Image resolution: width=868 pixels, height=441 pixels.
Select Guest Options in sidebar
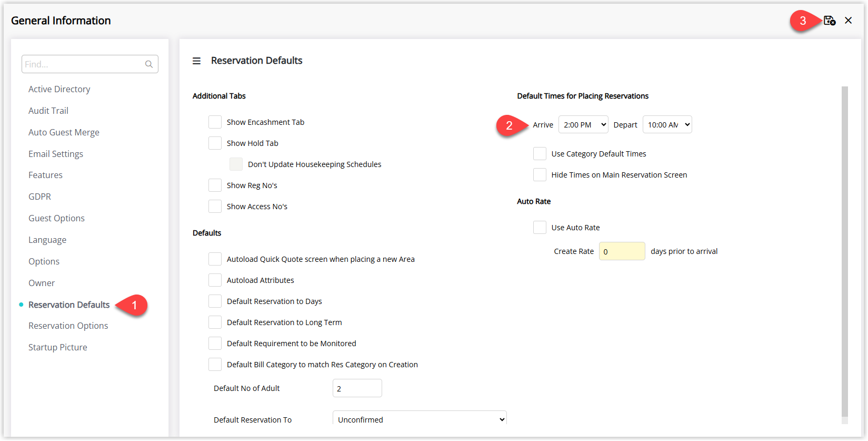point(56,218)
